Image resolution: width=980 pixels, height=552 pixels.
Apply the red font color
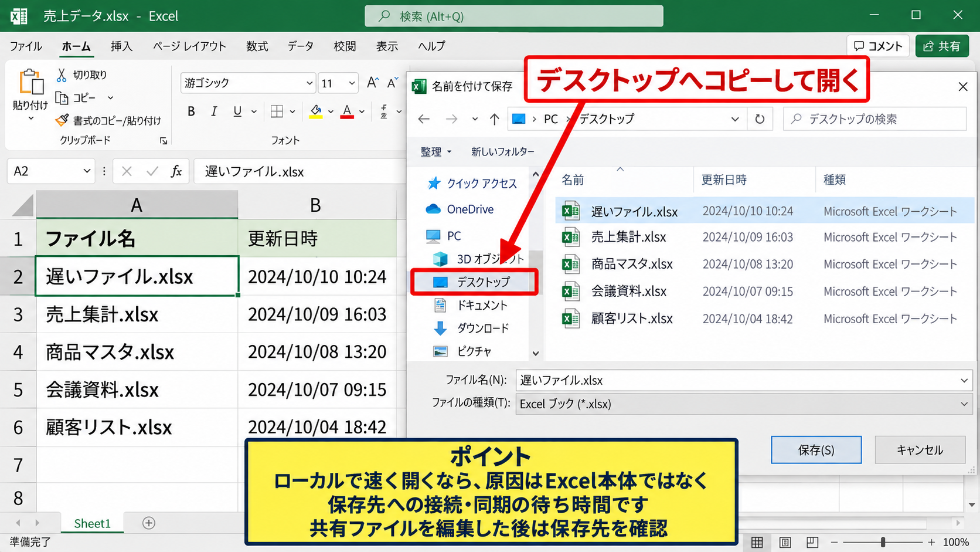coord(347,111)
